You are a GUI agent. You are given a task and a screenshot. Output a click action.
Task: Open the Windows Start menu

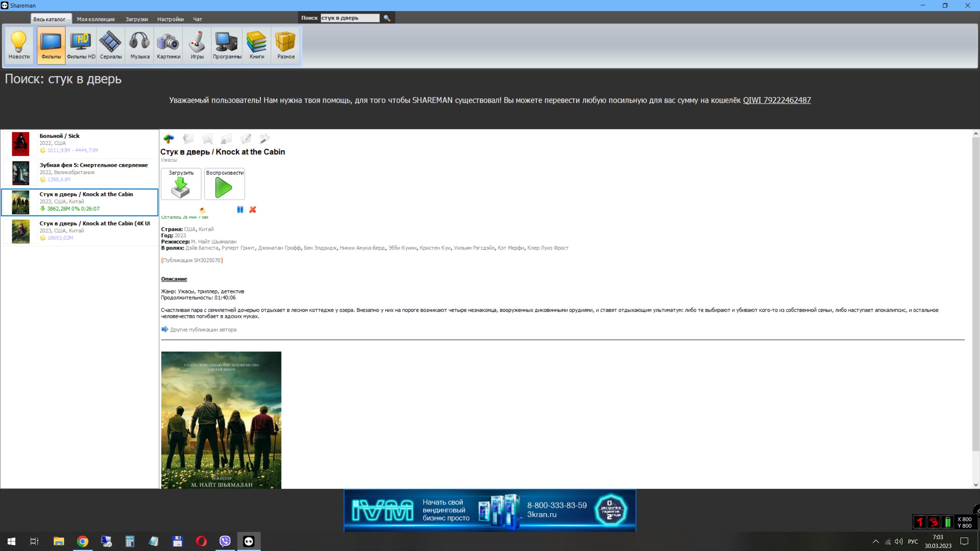[11, 541]
